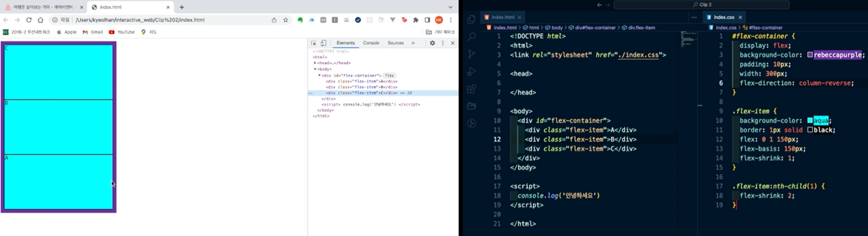
Task: Click VS Code navigate forward arrow
Action: point(607,5)
